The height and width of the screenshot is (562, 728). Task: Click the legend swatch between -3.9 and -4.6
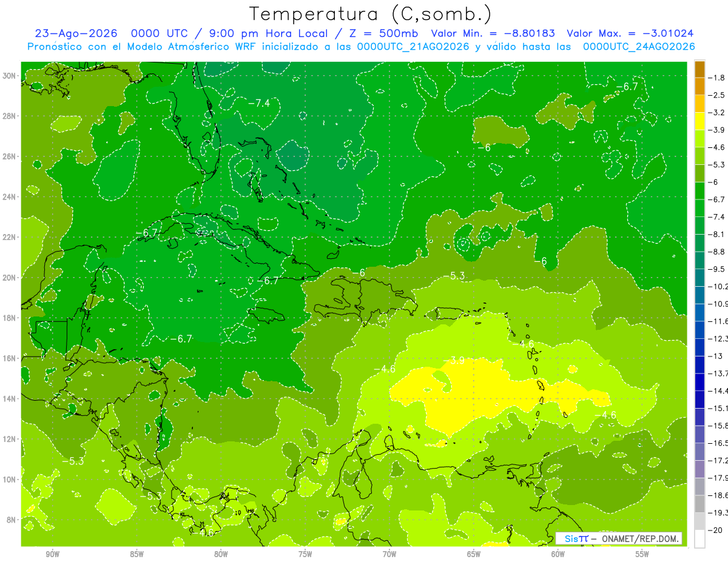[x=699, y=138]
